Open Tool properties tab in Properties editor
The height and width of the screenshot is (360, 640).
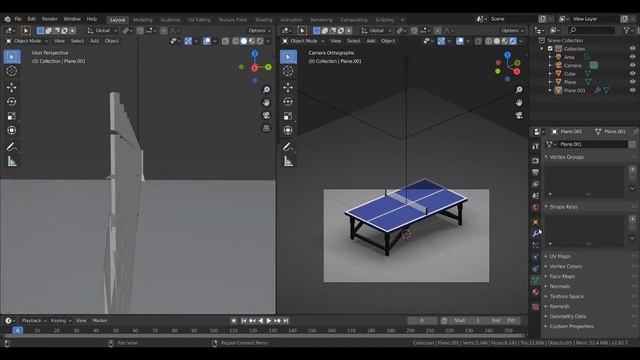click(x=536, y=147)
